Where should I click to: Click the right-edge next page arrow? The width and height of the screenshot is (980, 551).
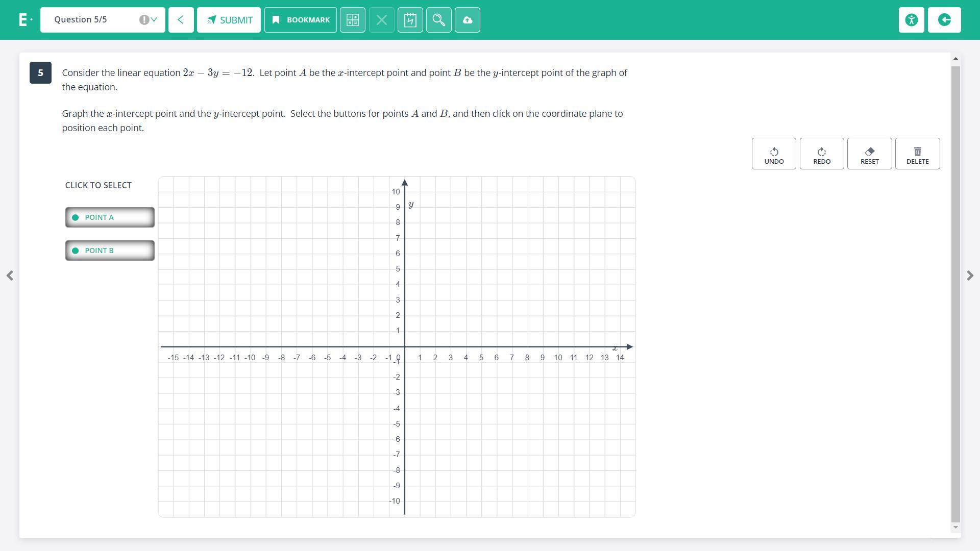(x=970, y=275)
